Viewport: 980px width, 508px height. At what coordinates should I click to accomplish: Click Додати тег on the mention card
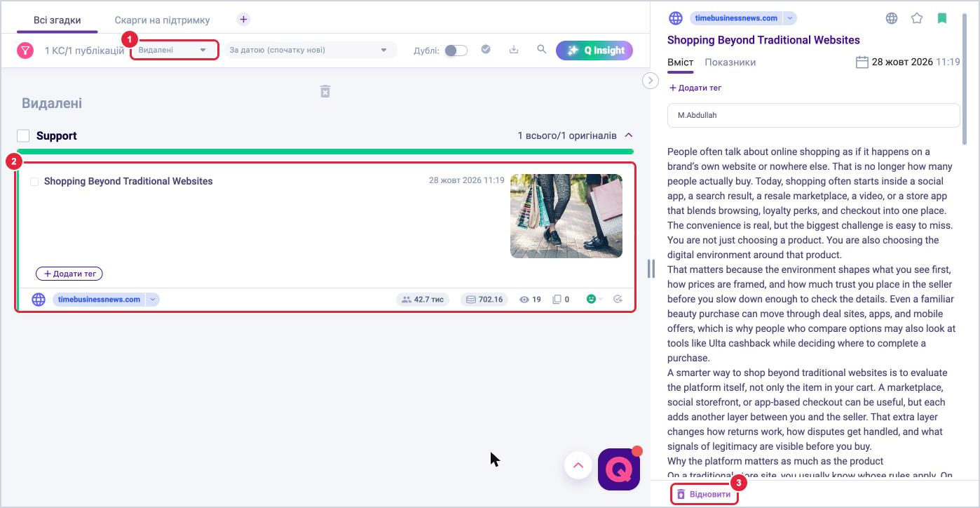click(69, 274)
